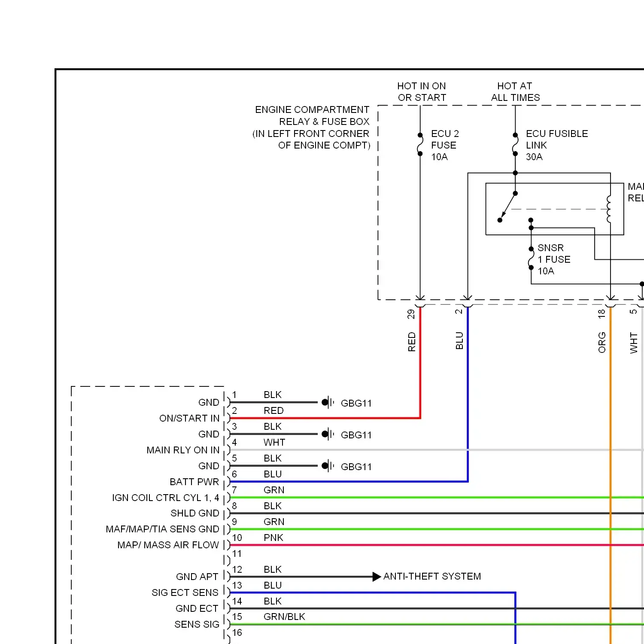This screenshot has width=644, height=644.
Task: Click the pin 9 GRN wire label
Action: tap(274, 522)
